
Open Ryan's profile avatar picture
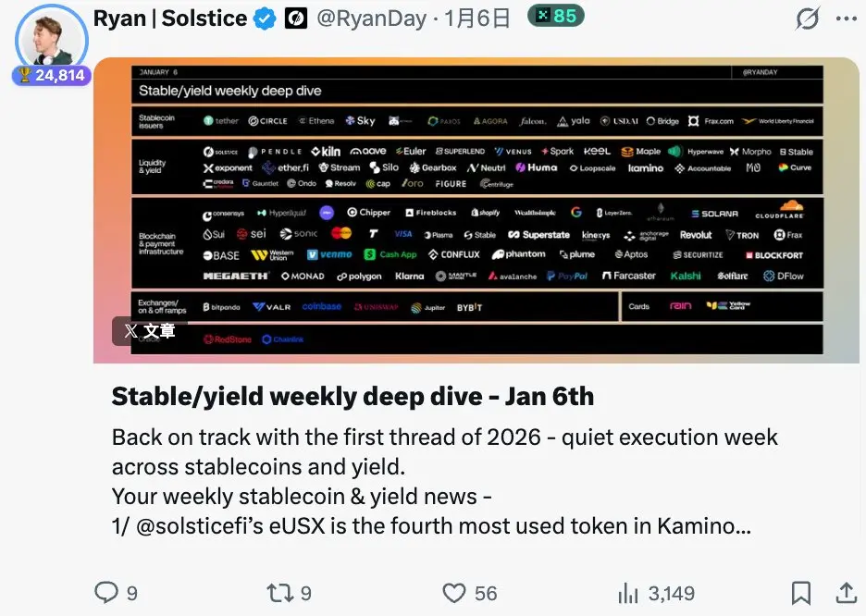pos(52,40)
